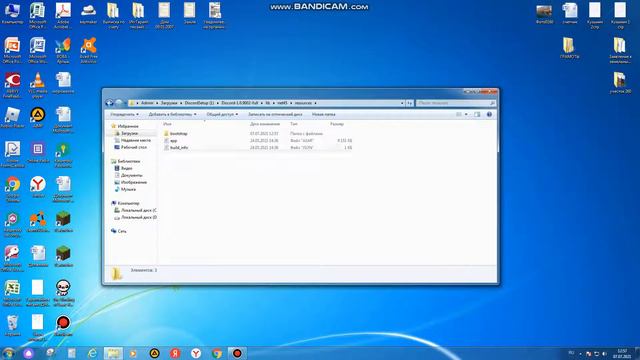Viewport: 640px width, 360px height.
Task: Change view with the Explorer view icon
Action: pos(459,115)
